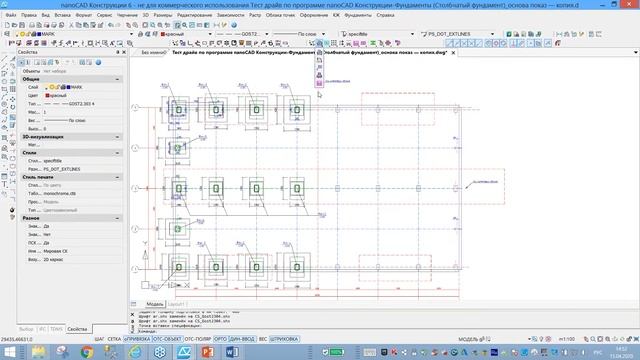Click the pink bottom icon in the vertical flyout

tap(319, 83)
